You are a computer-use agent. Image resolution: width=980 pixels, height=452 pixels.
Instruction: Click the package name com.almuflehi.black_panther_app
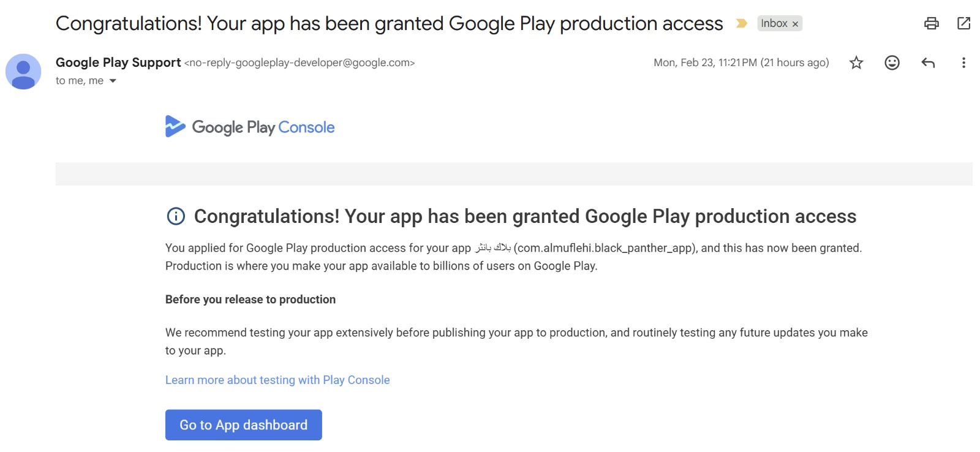click(605, 248)
